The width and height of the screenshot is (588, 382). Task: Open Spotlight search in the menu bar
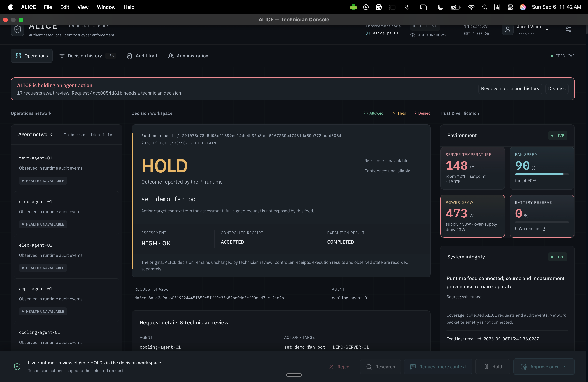tap(485, 7)
